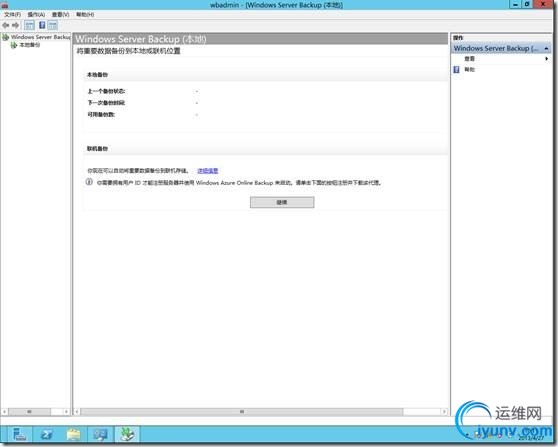Click the 本地备份 node icon in the tree

[14, 45]
